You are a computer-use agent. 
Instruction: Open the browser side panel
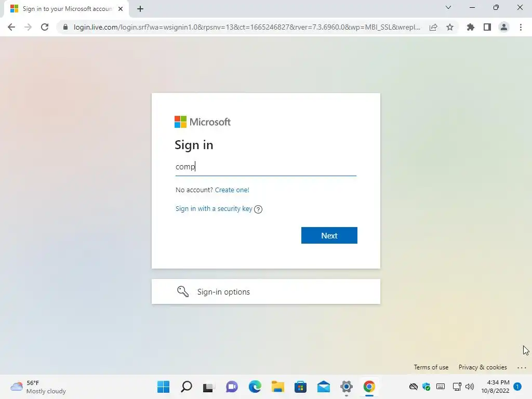[487, 27]
